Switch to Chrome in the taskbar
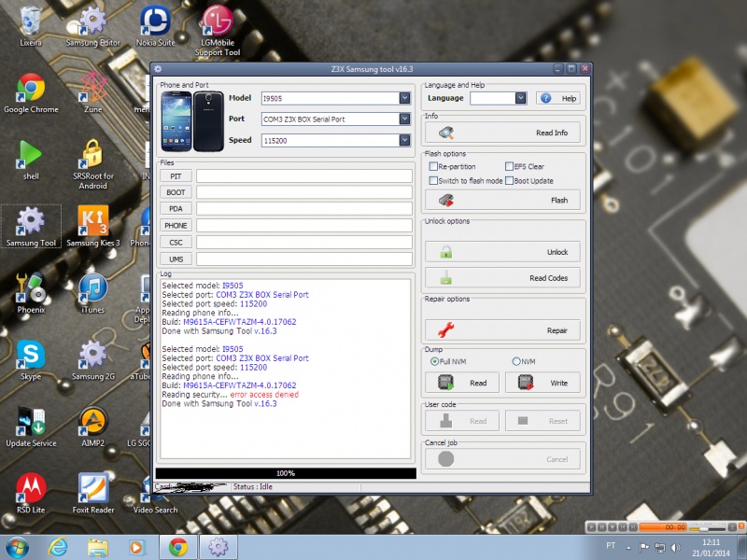 point(177,547)
